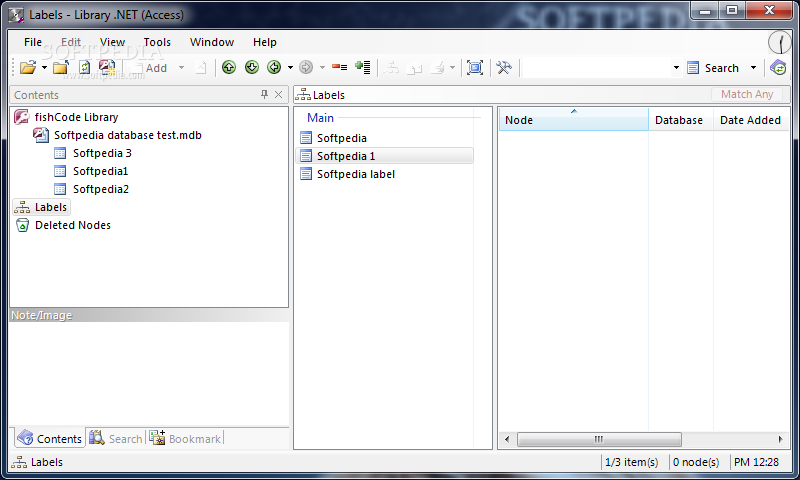This screenshot has height=480, width=800.
Task: Click the round clock icon at top right
Action: pyautogui.click(x=780, y=42)
